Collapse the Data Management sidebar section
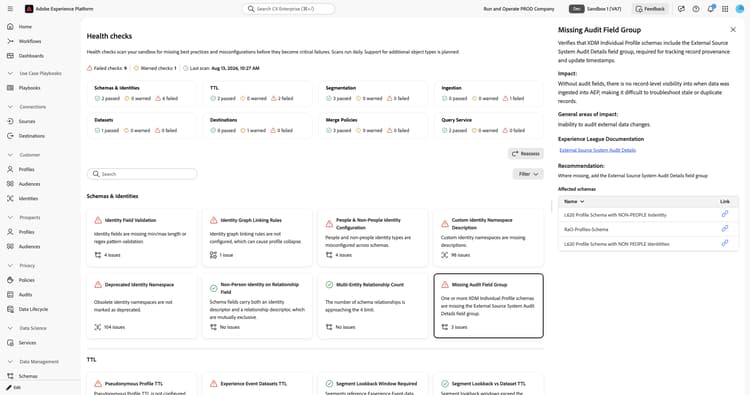Screen dimensions: 750x395 (x=10, y=362)
